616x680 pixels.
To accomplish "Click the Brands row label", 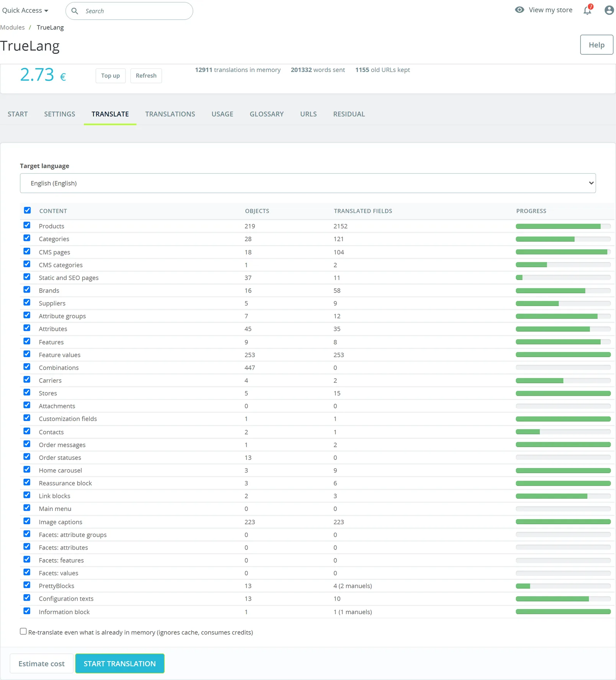I will 49,291.
